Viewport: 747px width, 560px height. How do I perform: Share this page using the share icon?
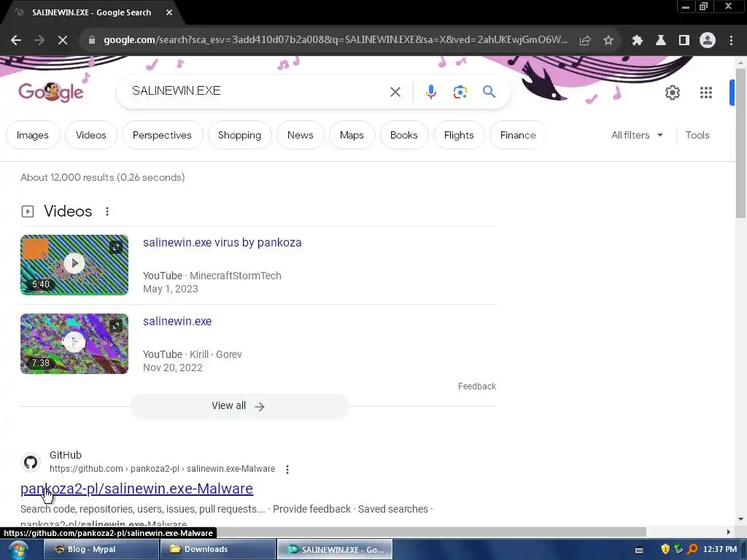point(585,40)
